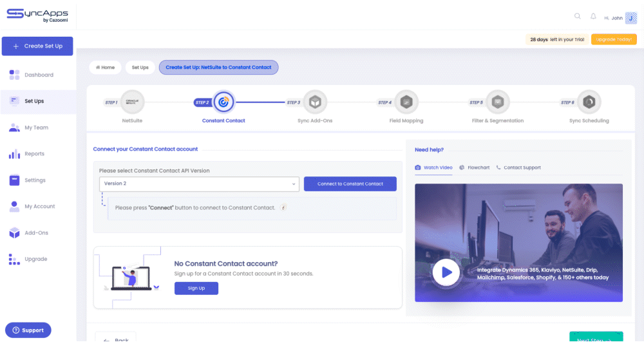The image size is (644, 349).
Task: Click the Upgrade dots icon
Action: click(14, 259)
